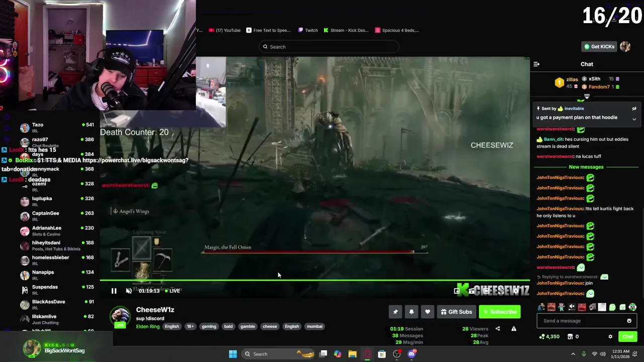Image resolution: width=644 pixels, height=362 pixels.
Task: Open Discord from the taskbar
Action: pos(412,354)
